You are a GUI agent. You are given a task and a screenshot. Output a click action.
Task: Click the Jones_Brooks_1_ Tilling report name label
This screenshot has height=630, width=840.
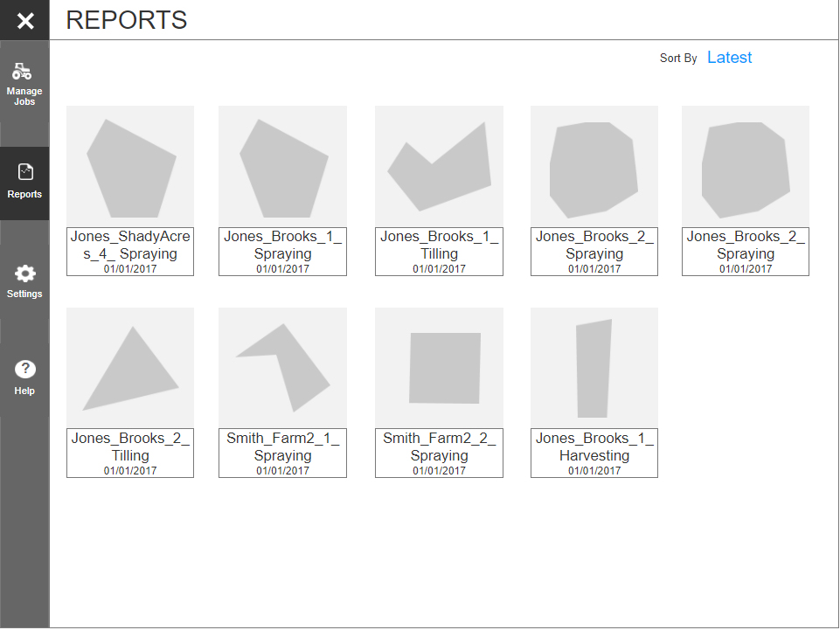(x=439, y=246)
